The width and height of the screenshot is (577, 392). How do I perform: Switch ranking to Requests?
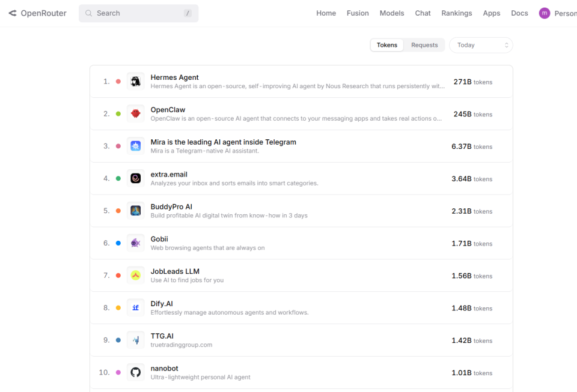[x=424, y=45]
